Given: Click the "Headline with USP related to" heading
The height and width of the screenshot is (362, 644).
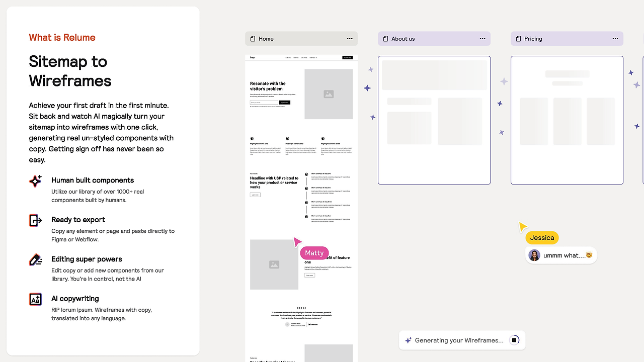Looking at the screenshot, I should [274, 183].
